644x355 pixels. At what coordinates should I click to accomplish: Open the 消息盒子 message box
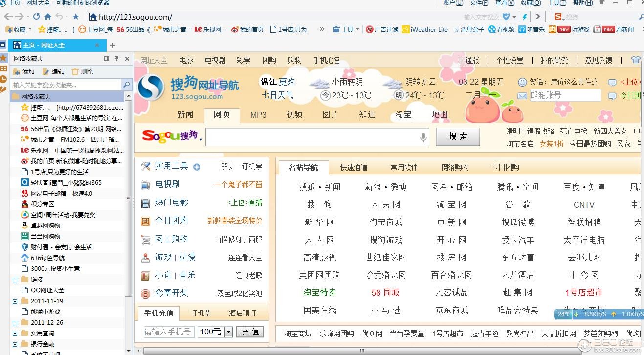(468, 29)
